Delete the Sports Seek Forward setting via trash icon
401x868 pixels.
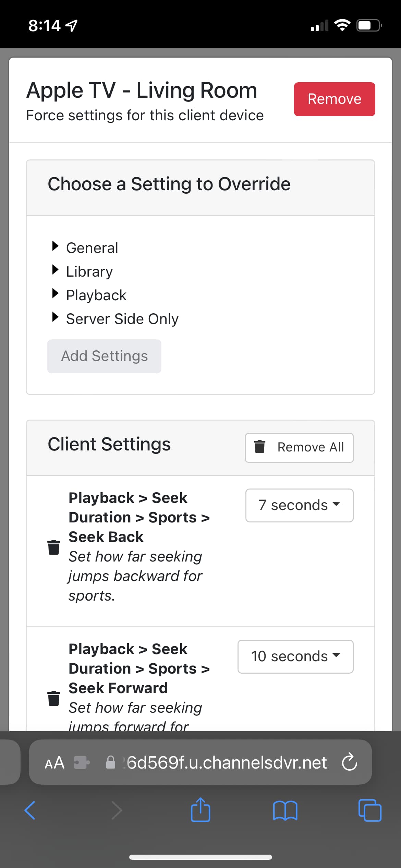click(x=53, y=698)
